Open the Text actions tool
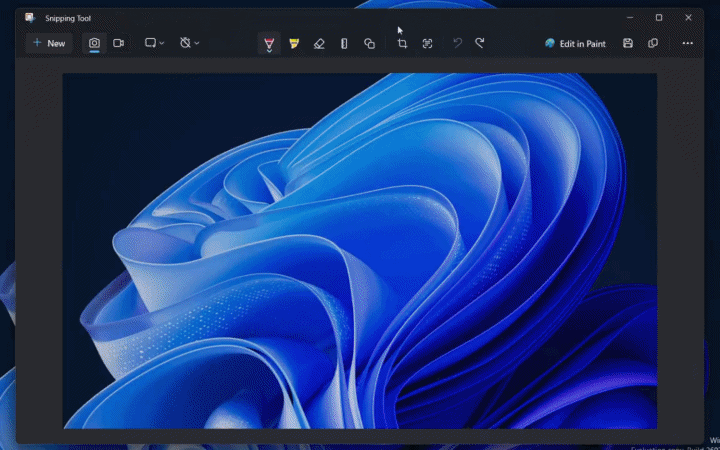The width and height of the screenshot is (720, 450). click(427, 43)
